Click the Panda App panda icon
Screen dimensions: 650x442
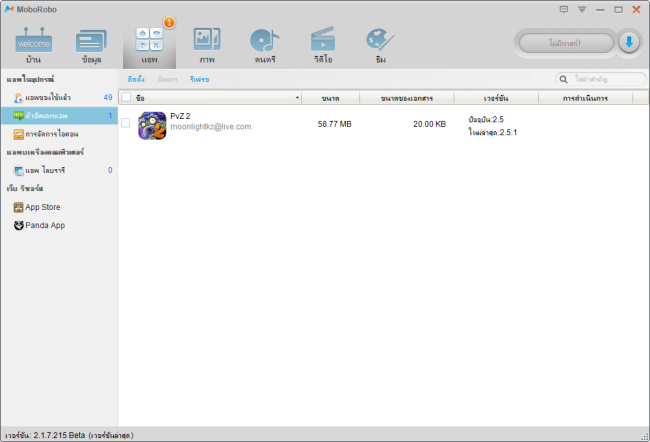click(19, 225)
